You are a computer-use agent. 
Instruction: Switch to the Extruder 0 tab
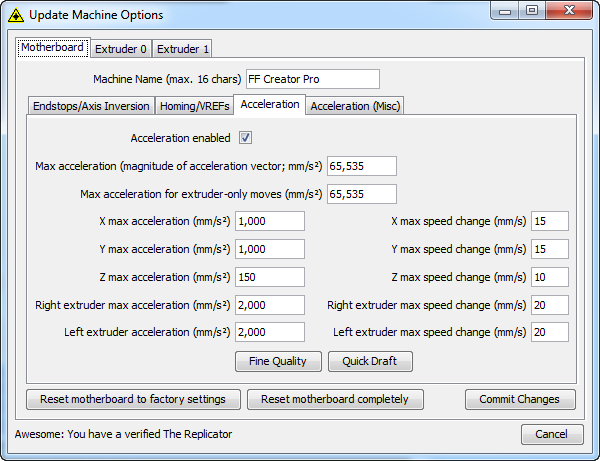pos(120,48)
